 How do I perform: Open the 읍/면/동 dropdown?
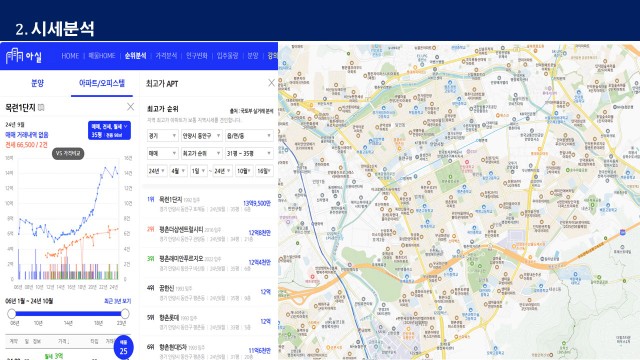click(249, 136)
